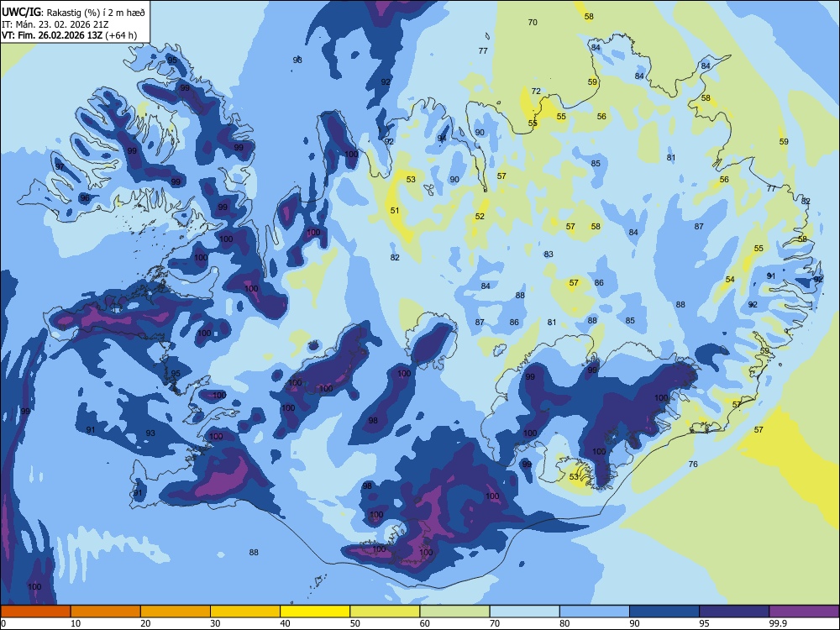Image resolution: width=840 pixels, height=630 pixels.
Task: Select the '93' humidity value on the map
Action: pyautogui.click(x=150, y=433)
